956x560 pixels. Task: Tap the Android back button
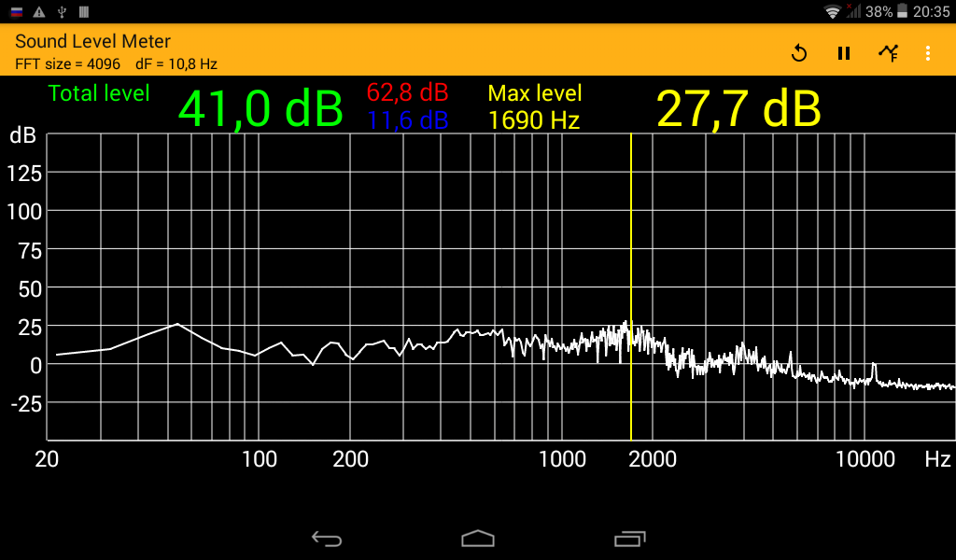pyautogui.click(x=327, y=539)
